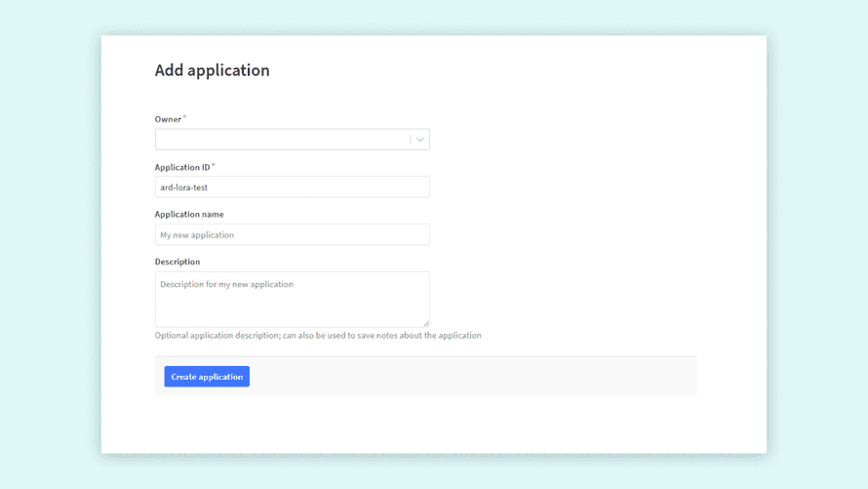Viewport: 868px width, 489px height.
Task: Click the gray footer bar beside Create application
Action: click(468, 377)
